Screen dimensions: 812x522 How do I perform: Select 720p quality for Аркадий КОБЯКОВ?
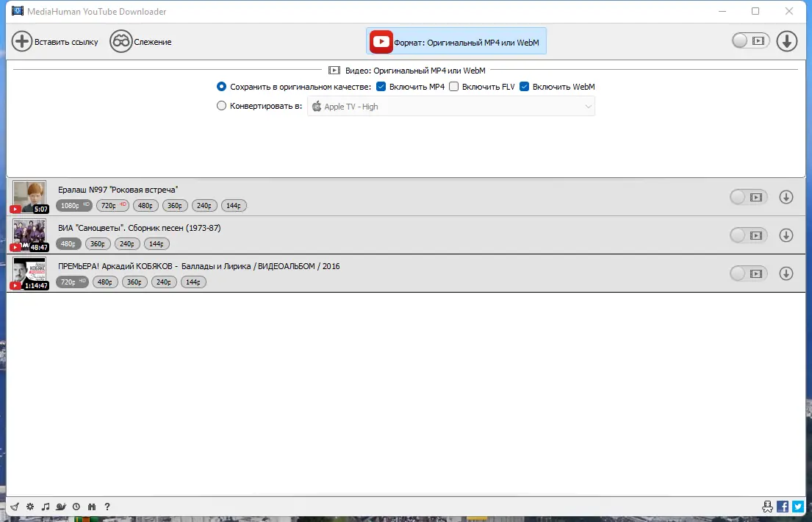click(72, 282)
